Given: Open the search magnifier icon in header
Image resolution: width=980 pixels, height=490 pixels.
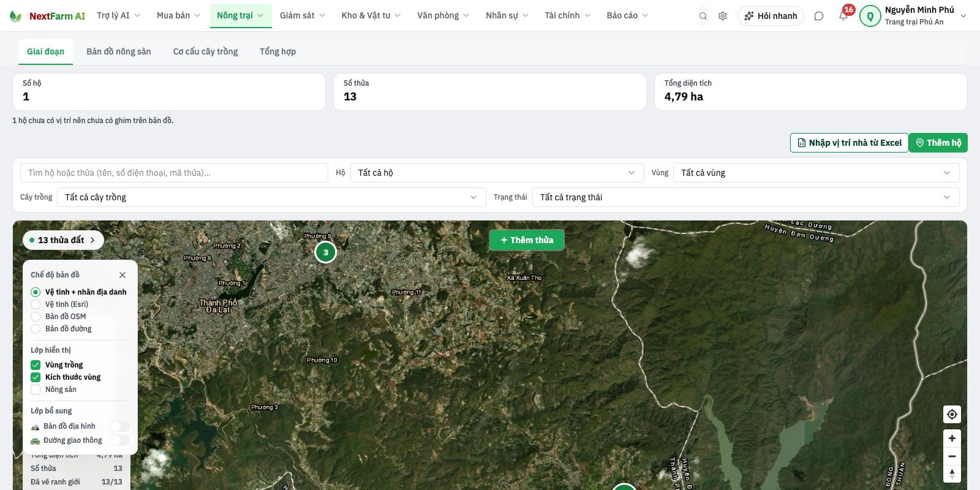Looking at the screenshot, I should point(703,16).
